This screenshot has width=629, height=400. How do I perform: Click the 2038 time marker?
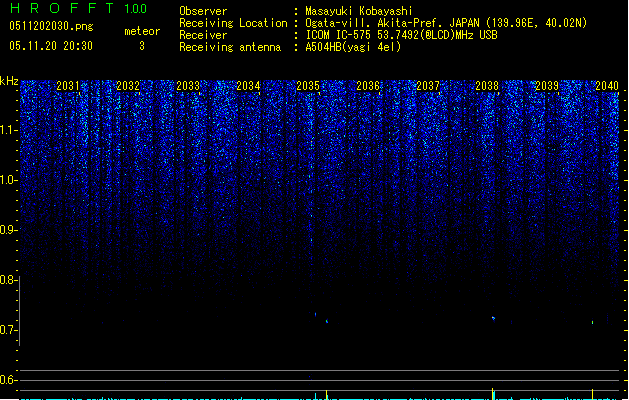point(487,86)
